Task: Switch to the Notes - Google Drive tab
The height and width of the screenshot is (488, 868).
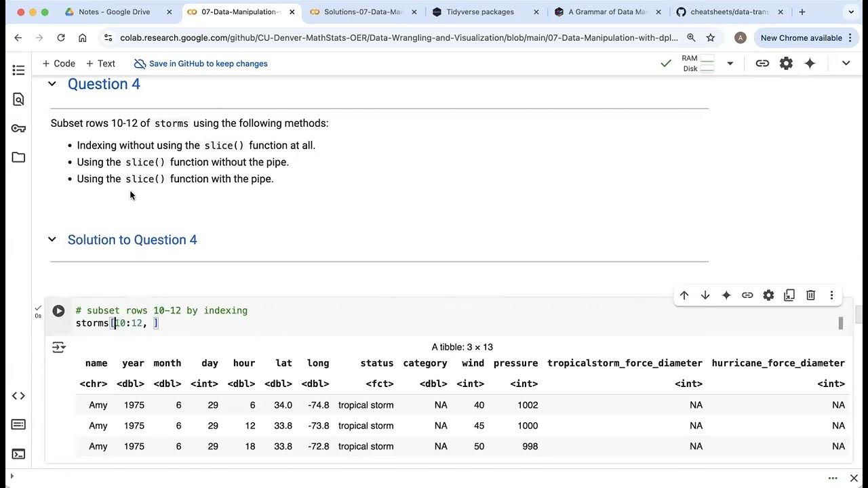Action: pyautogui.click(x=114, y=12)
